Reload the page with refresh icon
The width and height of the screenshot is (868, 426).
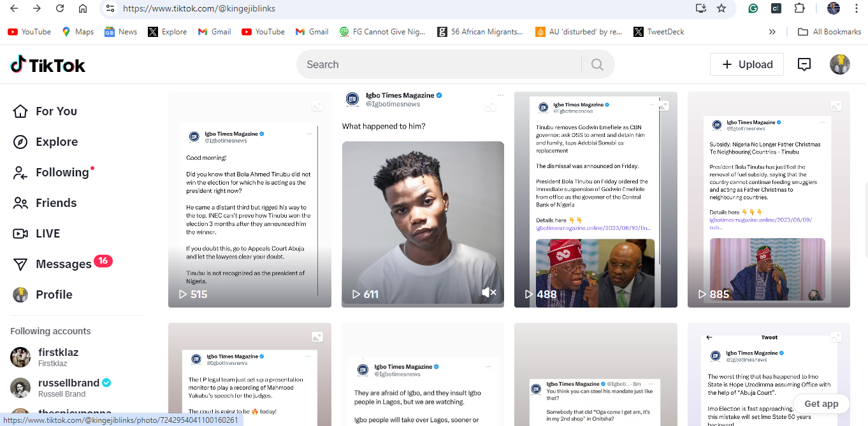pos(60,8)
